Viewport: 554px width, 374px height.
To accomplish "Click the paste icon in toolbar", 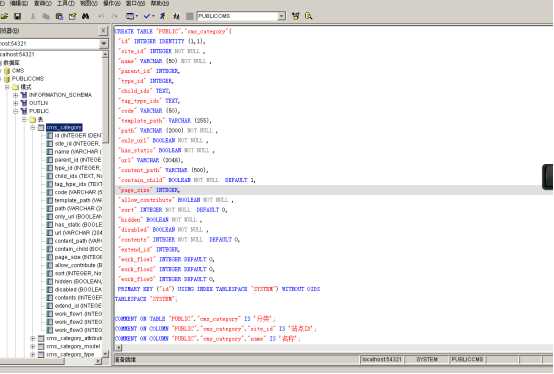I will pyautogui.click(x=59, y=16).
